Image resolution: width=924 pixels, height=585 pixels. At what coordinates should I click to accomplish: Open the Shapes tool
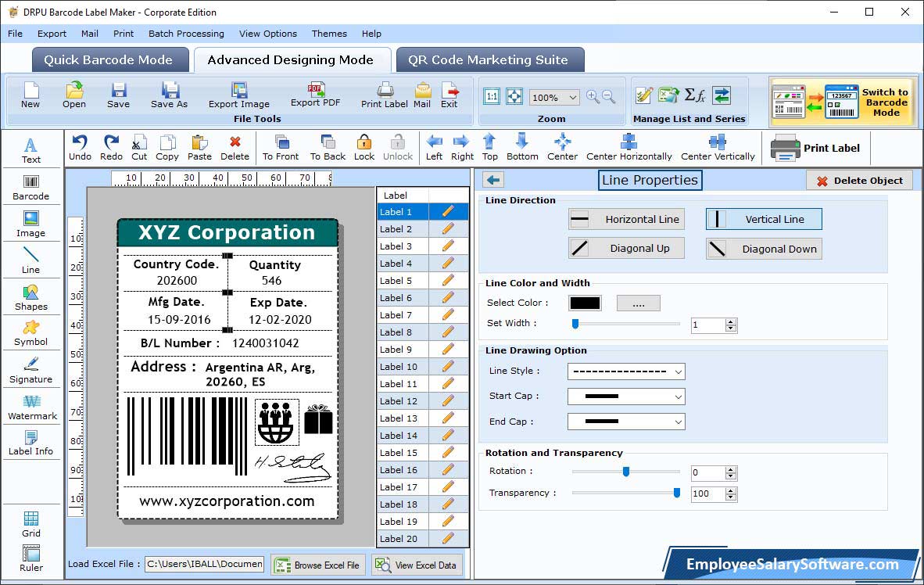click(30, 298)
